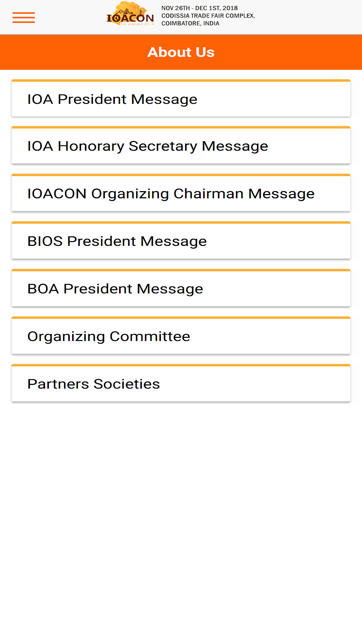
Task: Open IOA Honorary Secretary Message
Action: [x=181, y=146]
